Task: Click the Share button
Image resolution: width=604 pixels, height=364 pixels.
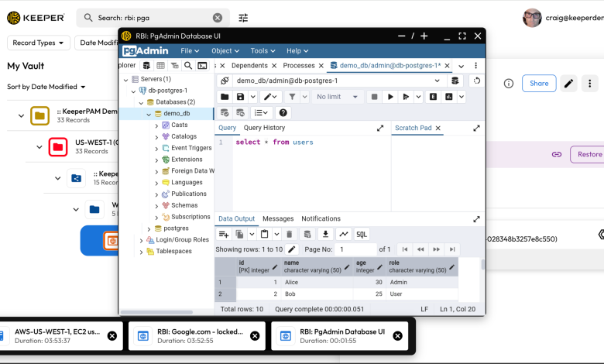Action: (539, 83)
